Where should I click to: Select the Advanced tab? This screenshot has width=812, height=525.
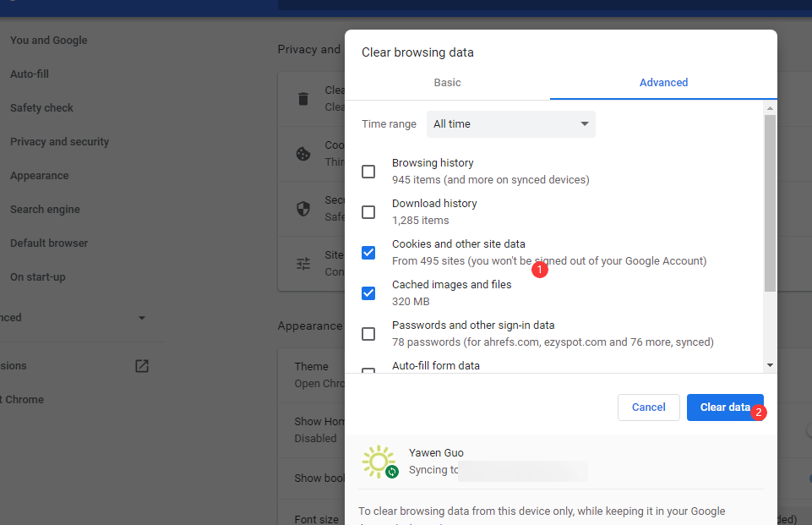[663, 83]
